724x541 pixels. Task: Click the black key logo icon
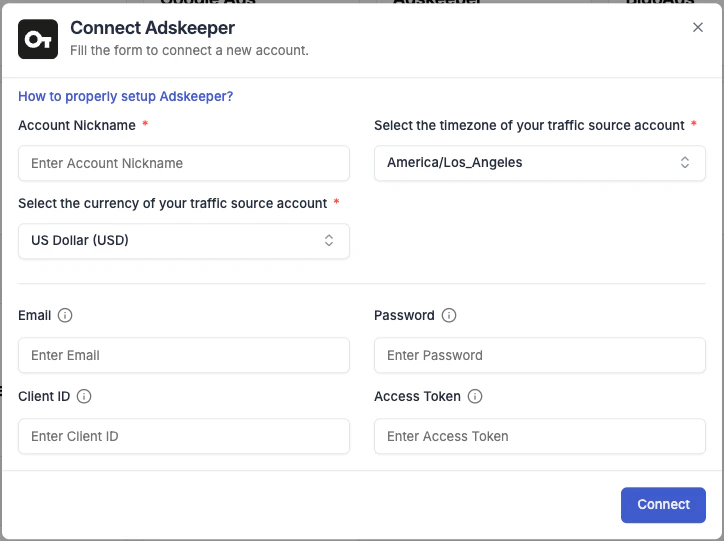tap(38, 39)
